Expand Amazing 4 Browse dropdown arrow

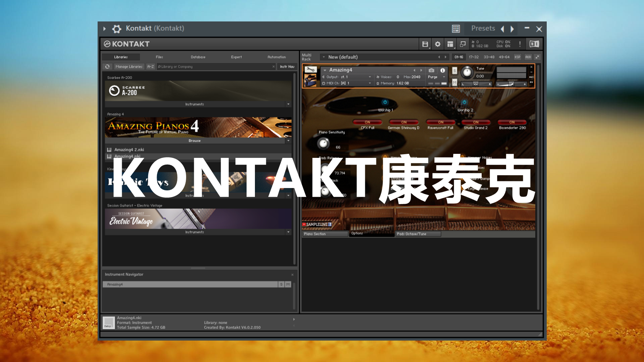288,141
